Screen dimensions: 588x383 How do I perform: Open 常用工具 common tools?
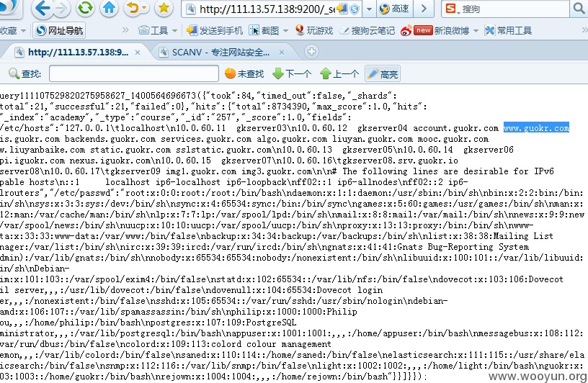click(508, 30)
